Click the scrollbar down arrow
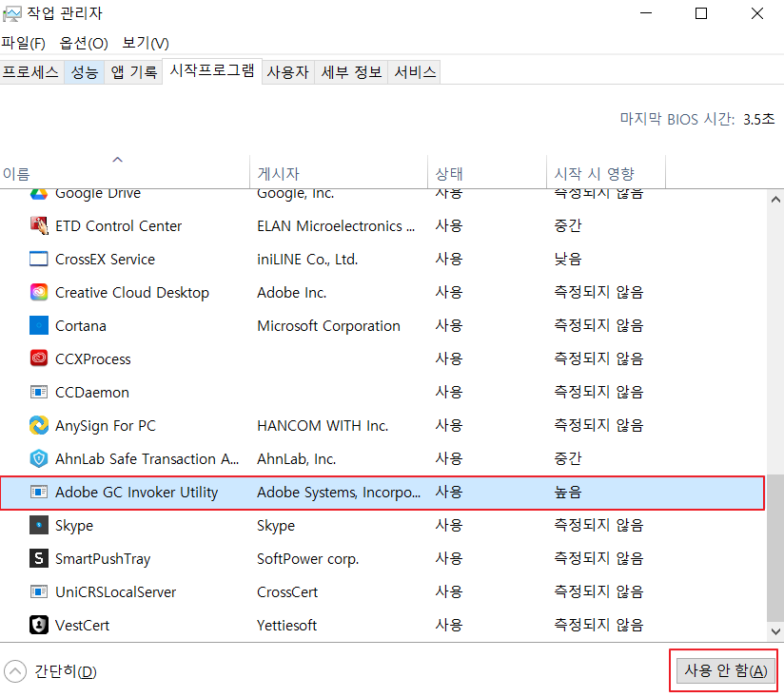Image resolution: width=784 pixels, height=697 pixels. pos(775,631)
